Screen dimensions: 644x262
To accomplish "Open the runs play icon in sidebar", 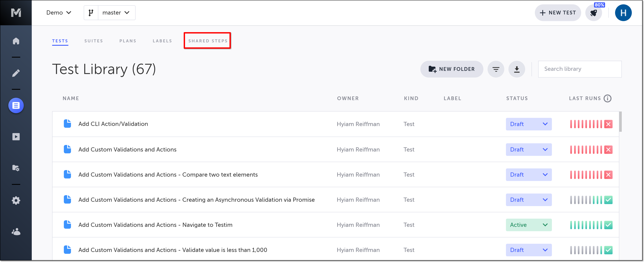I will click(x=16, y=136).
